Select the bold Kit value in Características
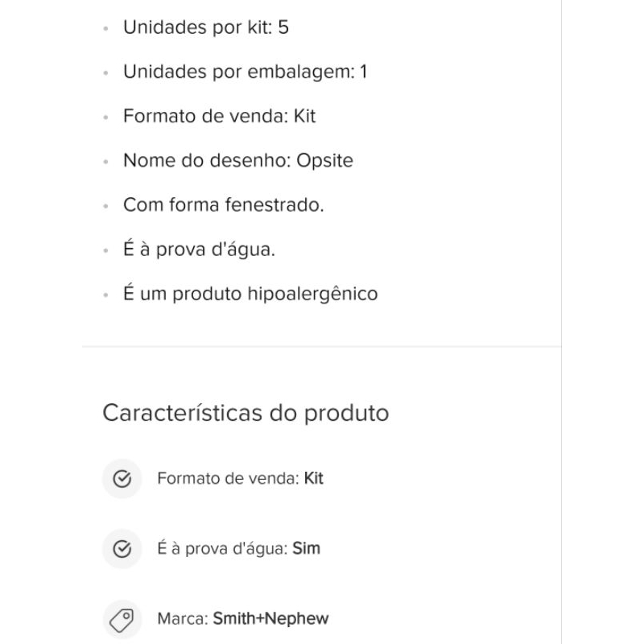Image resolution: width=644 pixels, height=644 pixels. click(x=313, y=478)
